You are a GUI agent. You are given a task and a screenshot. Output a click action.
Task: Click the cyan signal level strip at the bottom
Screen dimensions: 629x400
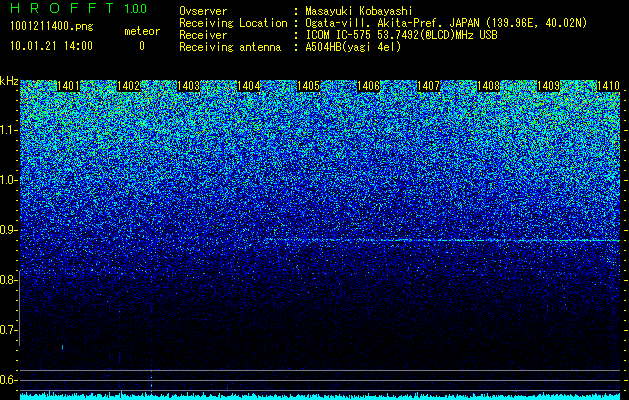[x=320, y=396]
